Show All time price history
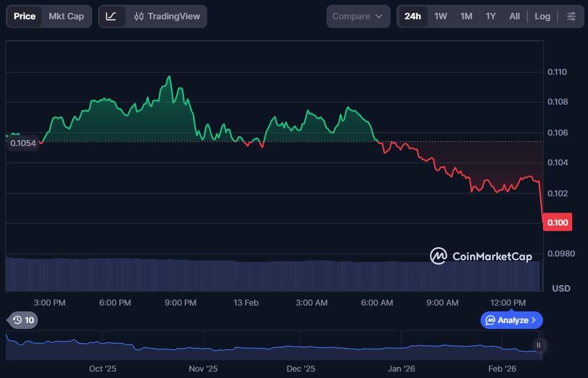This screenshot has width=588, height=378. click(514, 16)
